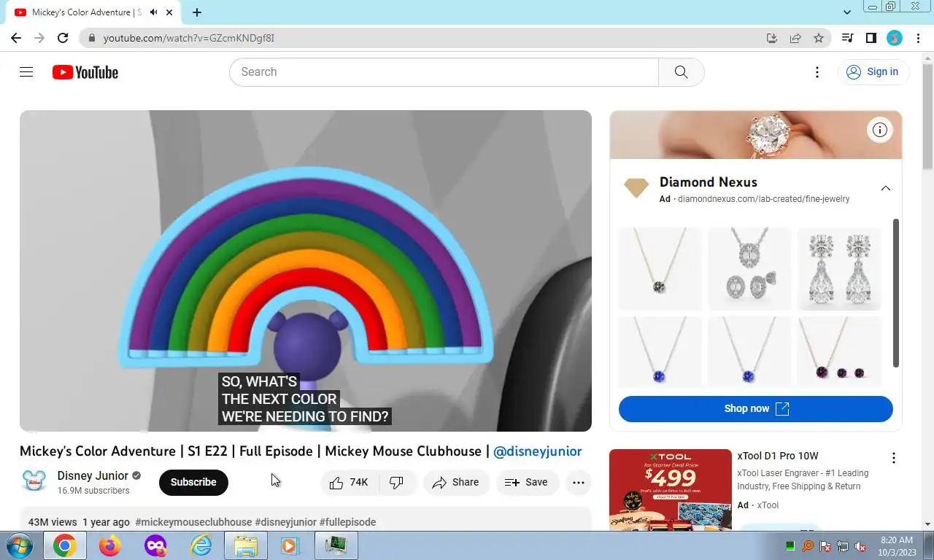Click Disney Junior channel avatar
The image size is (934, 560).
tap(34, 482)
